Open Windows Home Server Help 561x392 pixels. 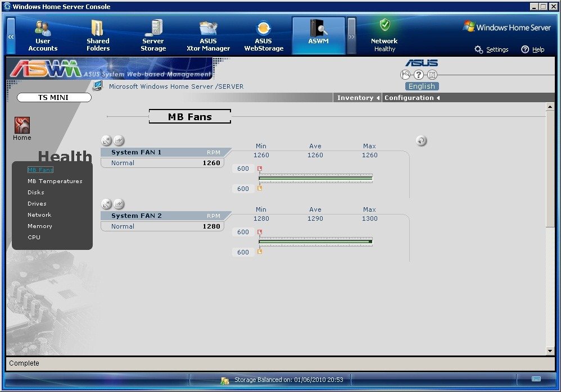pos(533,49)
